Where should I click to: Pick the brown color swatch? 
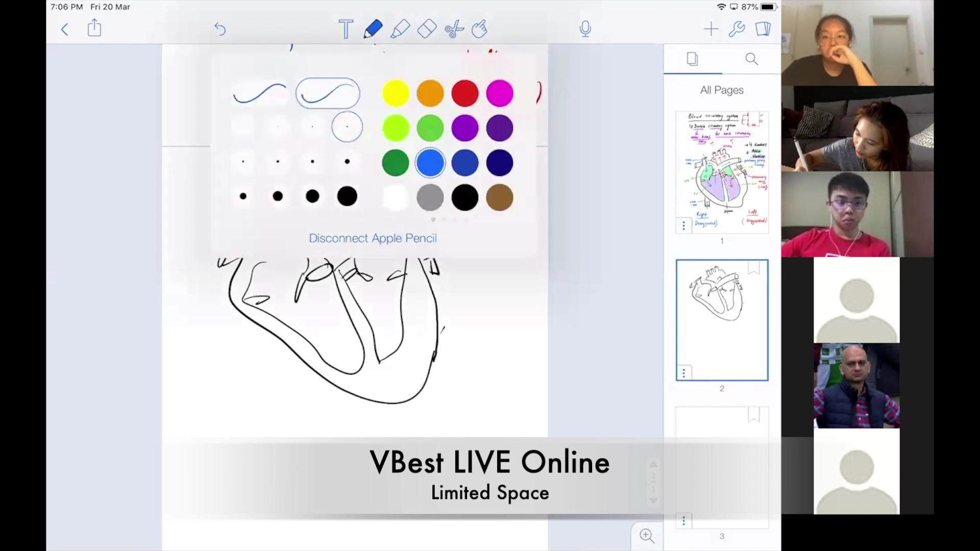tap(500, 197)
